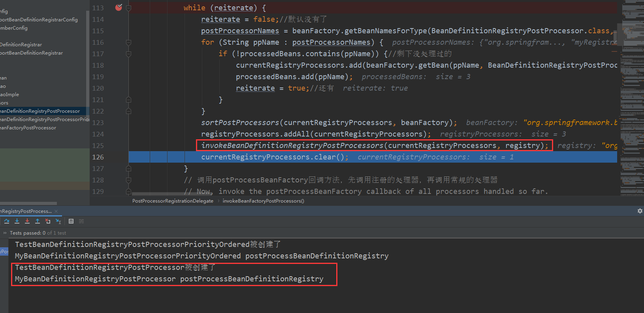This screenshot has width=644, height=313.
Task: Click the Step Over debug icon
Action: 7,221
